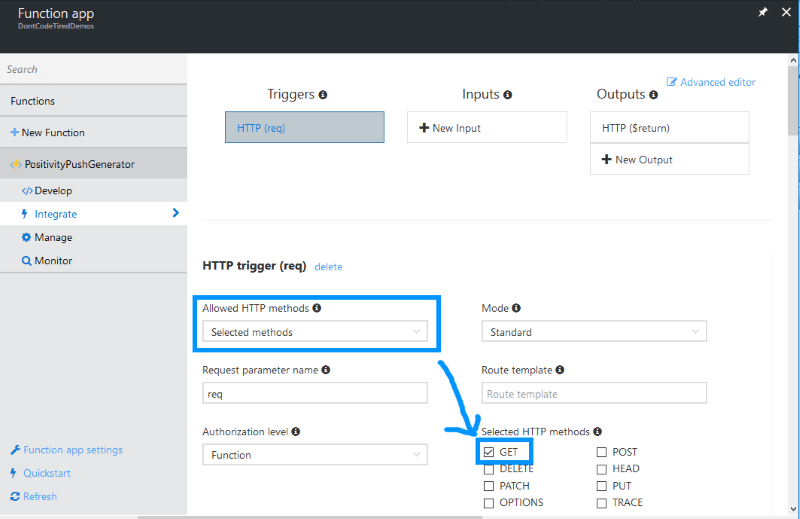Enable the TRACE method checkbox
Viewport: 800px width, 519px height.
[x=602, y=503]
